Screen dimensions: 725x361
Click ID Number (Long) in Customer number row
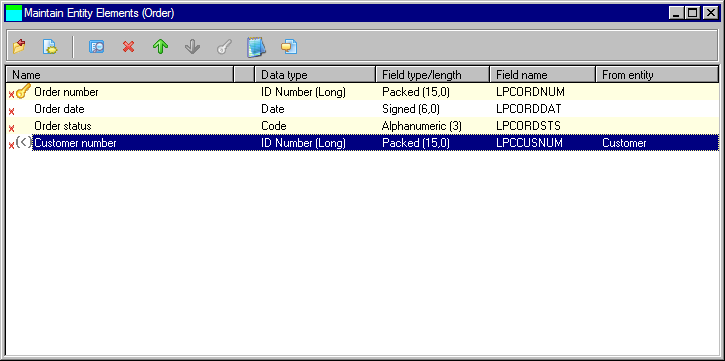click(x=303, y=143)
